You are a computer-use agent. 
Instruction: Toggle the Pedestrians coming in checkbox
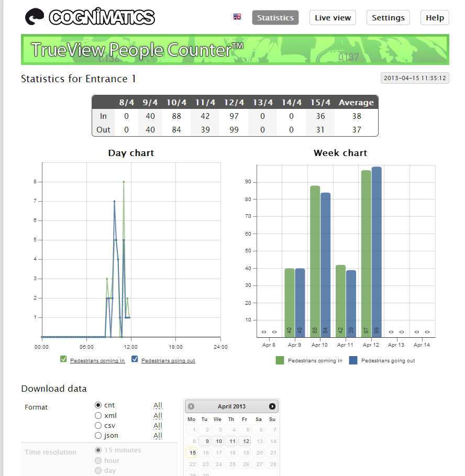(63, 359)
